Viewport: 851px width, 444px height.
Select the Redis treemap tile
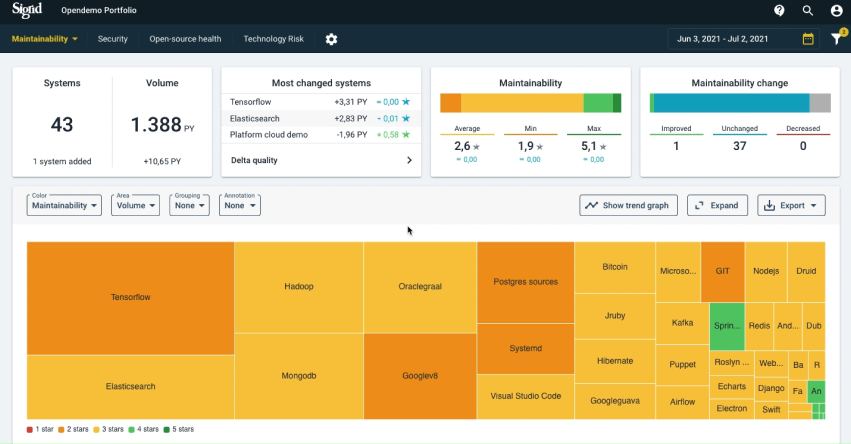[x=759, y=326]
